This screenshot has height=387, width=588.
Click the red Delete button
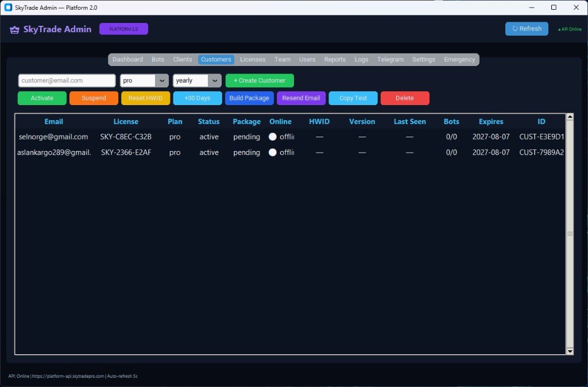tap(405, 98)
